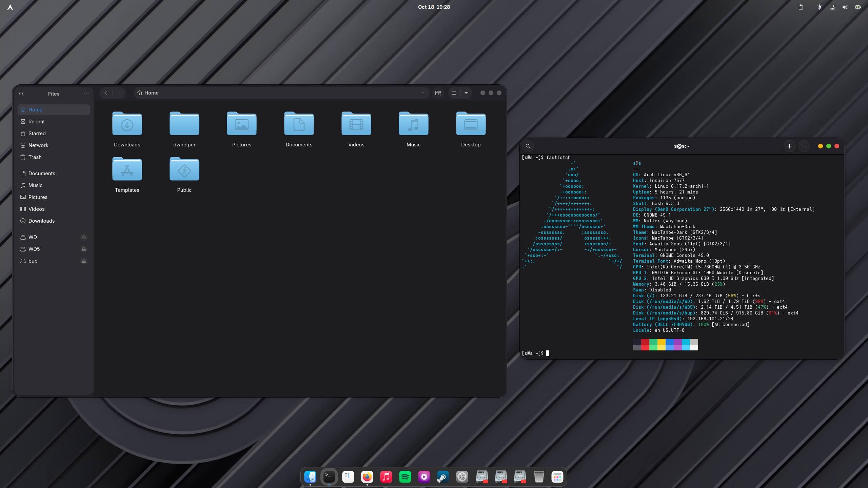Launch Spotify from the dock
Image resolution: width=868 pixels, height=488 pixels.
click(x=405, y=477)
